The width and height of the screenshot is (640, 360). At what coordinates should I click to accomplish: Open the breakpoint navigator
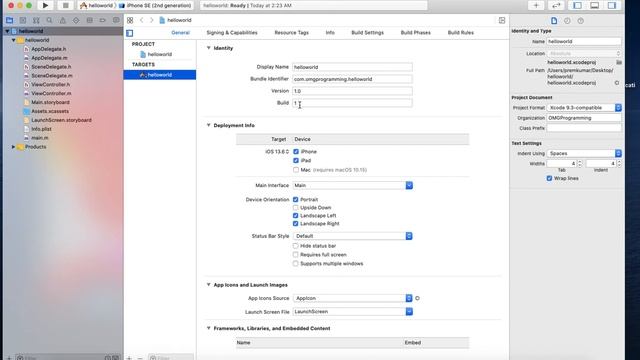point(102,20)
